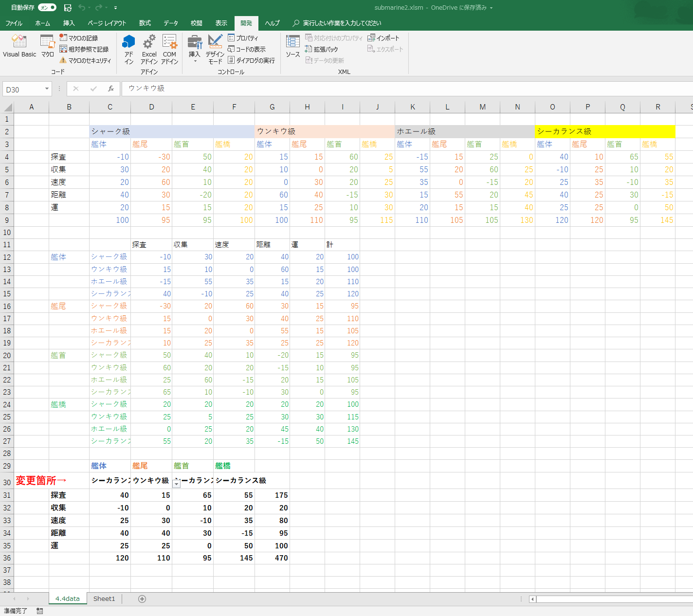The height and width of the screenshot is (616, 693).
Task: Open the XML ソース pane
Action: [292, 46]
